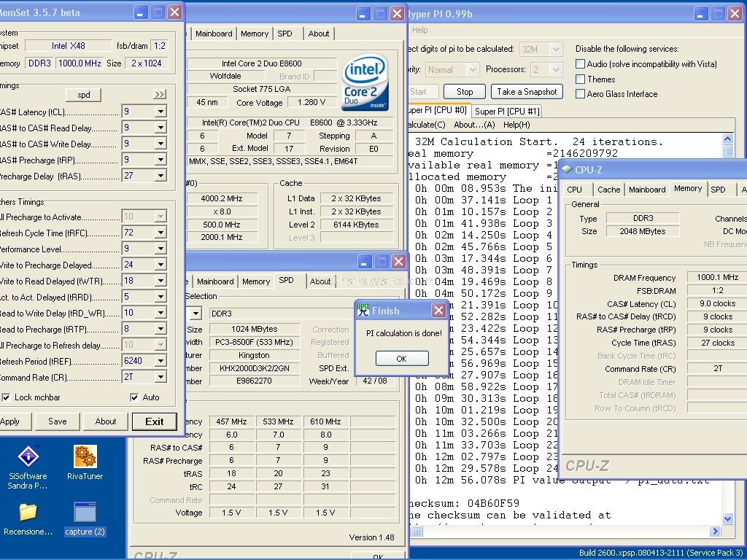Open the CAS# Latency (tCL) dropdown
The height and width of the screenshot is (560, 747).
(x=160, y=112)
